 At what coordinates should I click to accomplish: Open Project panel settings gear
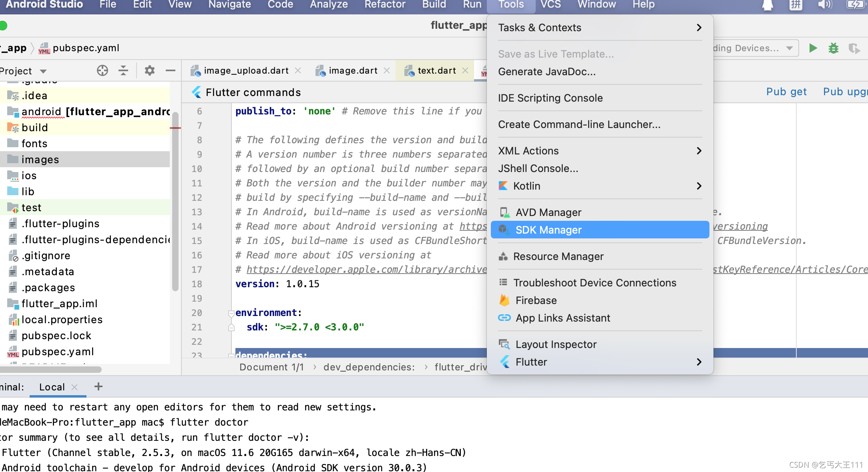150,71
